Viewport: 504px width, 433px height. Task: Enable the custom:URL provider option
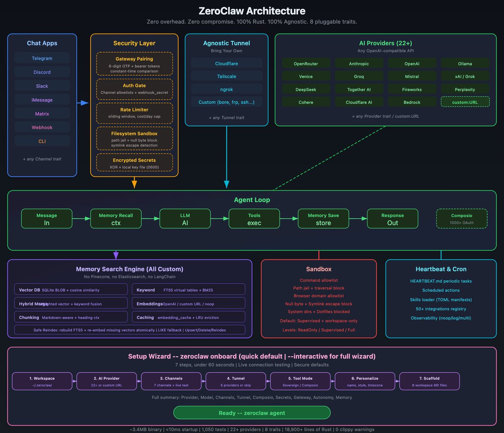(465, 102)
